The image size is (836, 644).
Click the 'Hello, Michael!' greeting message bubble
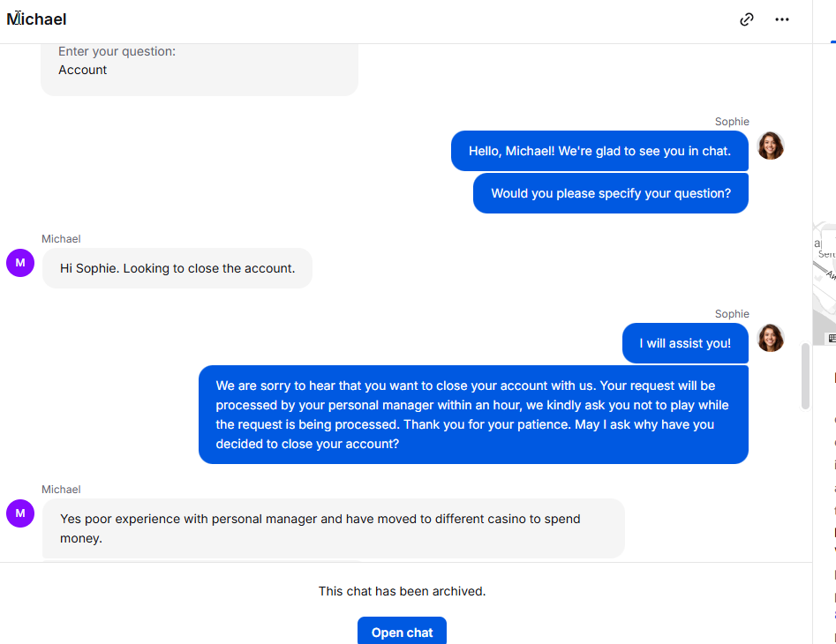[599, 151]
